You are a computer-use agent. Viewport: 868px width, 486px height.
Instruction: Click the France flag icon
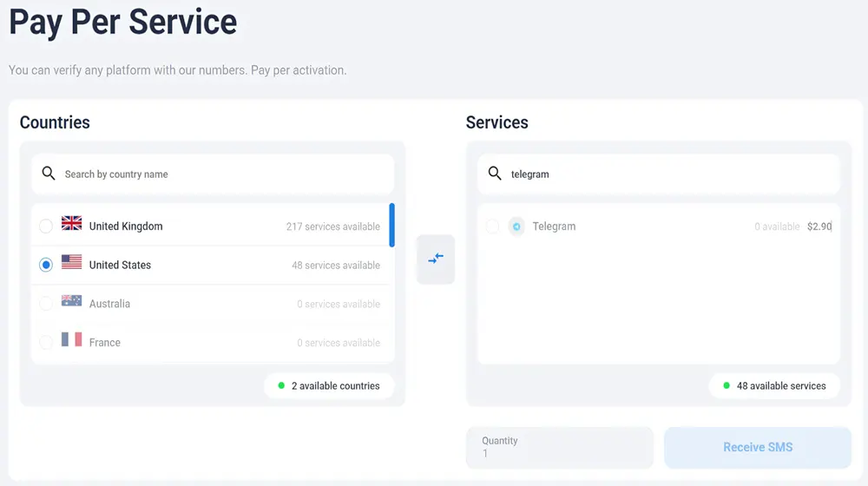(x=71, y=339)
